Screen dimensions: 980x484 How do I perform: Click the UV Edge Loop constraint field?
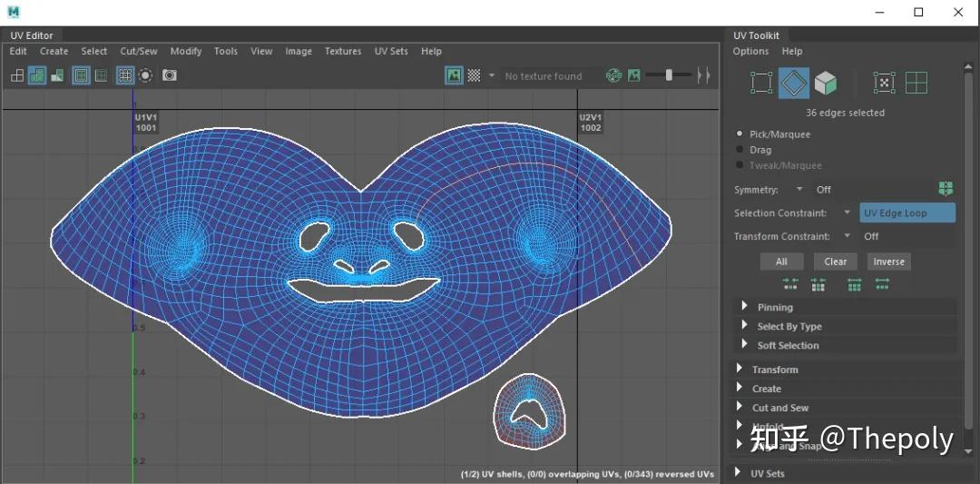pyautogui.click(x=907, y=212)
